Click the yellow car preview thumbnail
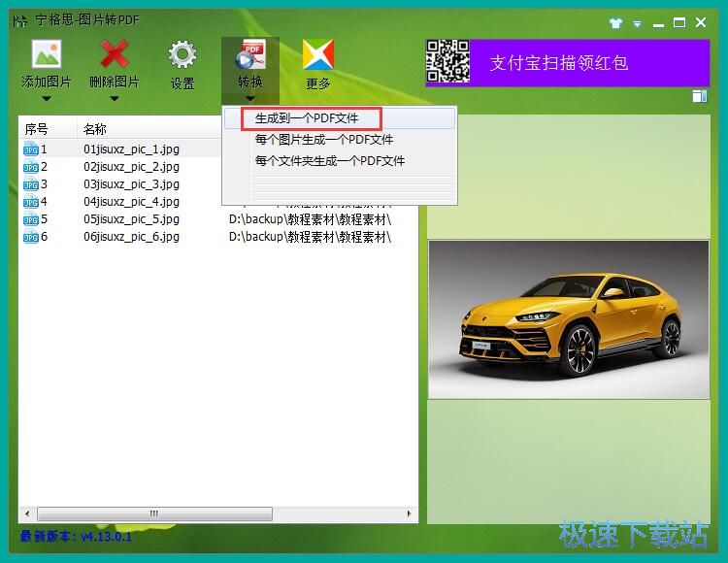728x563 pixels. click(x=569, y=319)
